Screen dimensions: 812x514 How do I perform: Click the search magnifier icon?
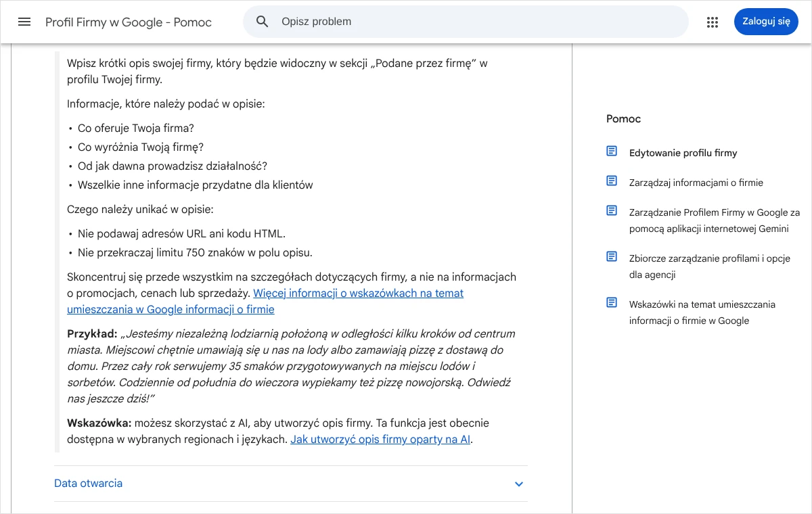(263, 22)
